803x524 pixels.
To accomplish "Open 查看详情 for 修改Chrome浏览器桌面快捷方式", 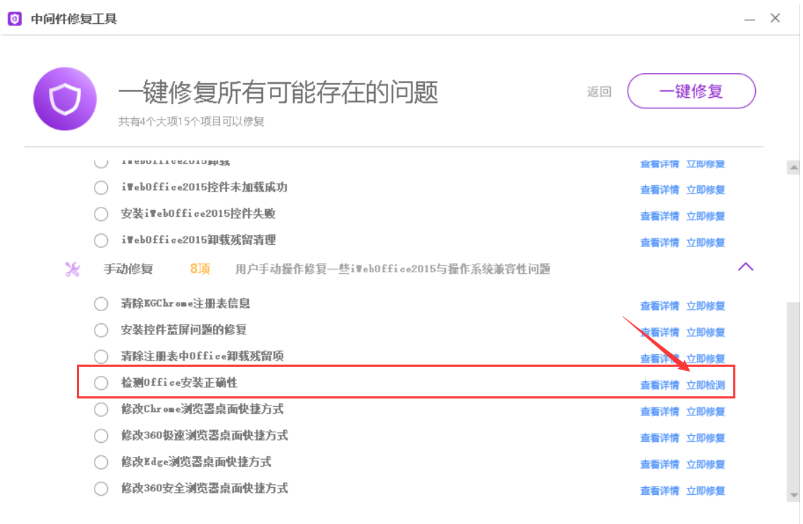I will tap(660, 410).
